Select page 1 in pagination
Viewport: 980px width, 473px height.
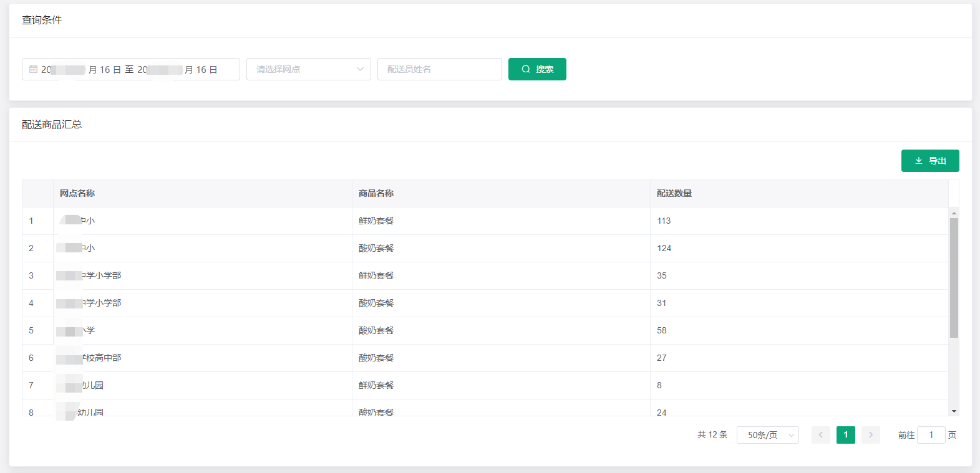pyautogui.click(x=845, y=435)
